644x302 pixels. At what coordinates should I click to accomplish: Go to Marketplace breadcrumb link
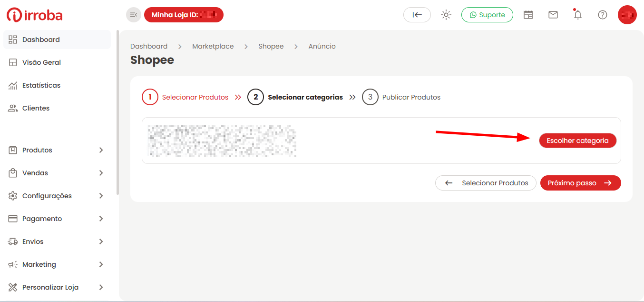(x=213, y=46)
